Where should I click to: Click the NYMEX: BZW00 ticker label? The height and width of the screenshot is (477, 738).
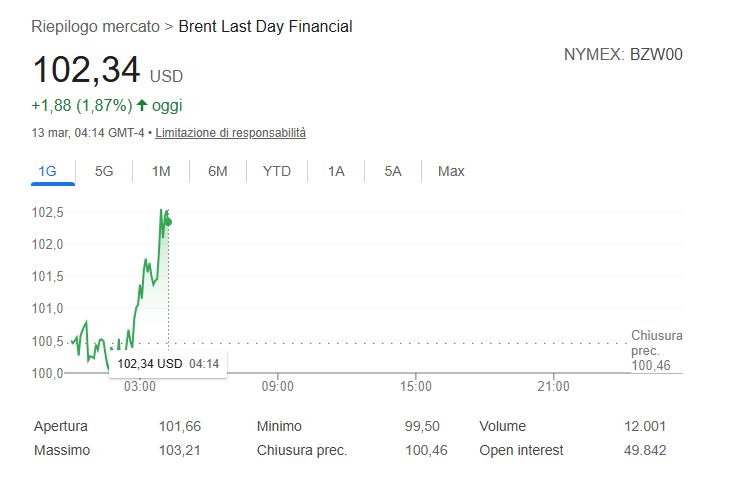(x=623, y=54)
